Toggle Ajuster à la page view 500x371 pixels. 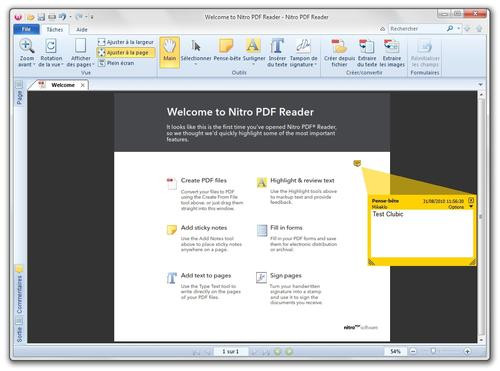[126, 52]
